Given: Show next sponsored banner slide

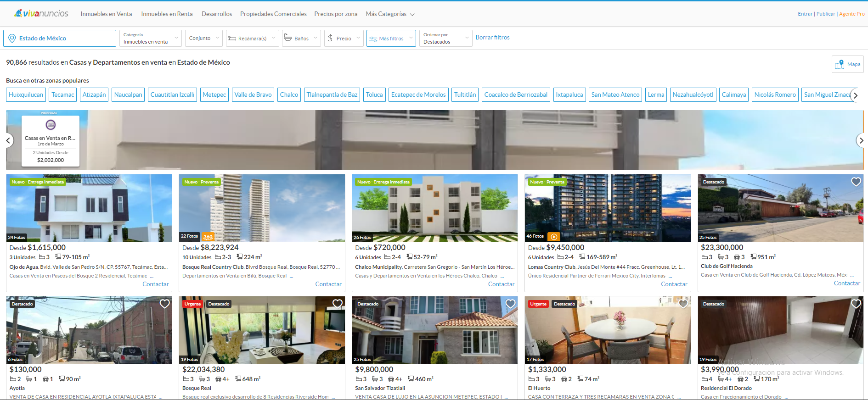Looking at the screenshot, I should click(x=861, y=140).
